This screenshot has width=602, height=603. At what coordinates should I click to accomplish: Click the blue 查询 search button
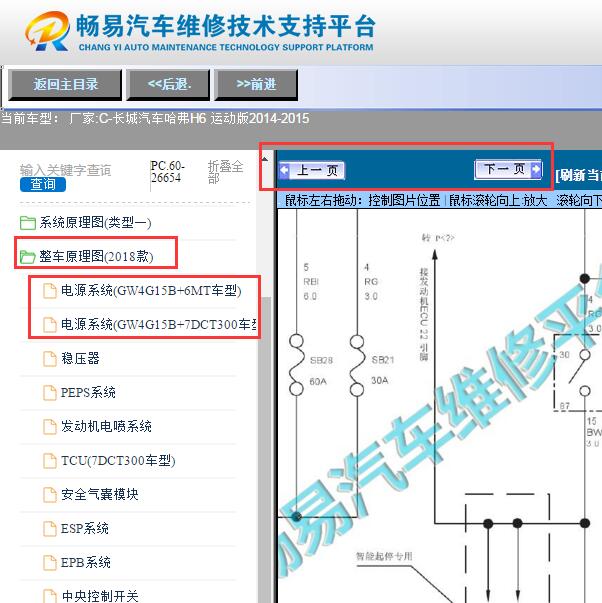(43, 184)
